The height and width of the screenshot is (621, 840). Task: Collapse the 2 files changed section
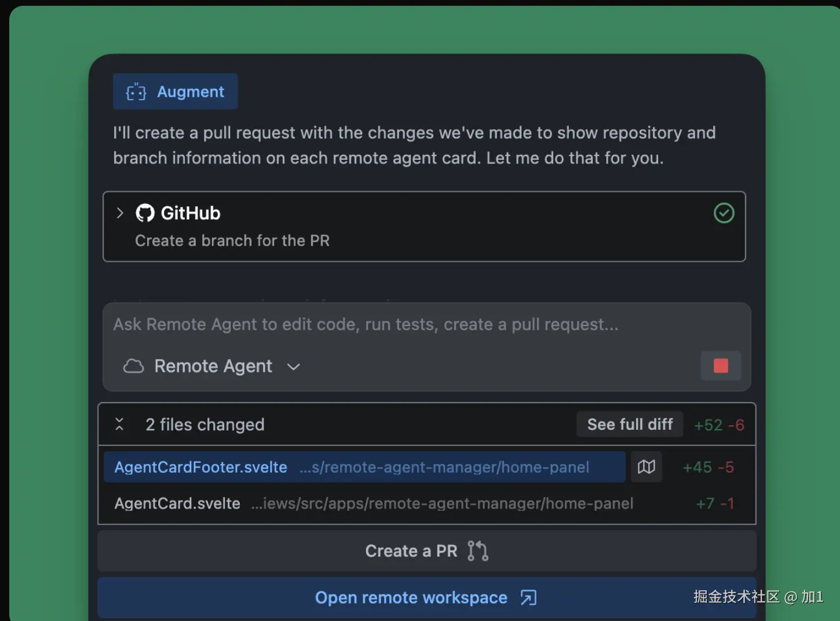click(x=119, y=424)
